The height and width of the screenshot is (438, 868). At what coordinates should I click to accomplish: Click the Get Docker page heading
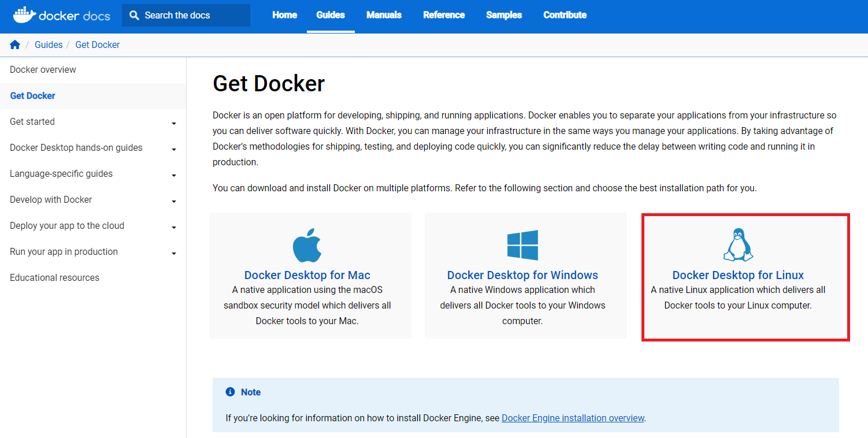[269, 84]
